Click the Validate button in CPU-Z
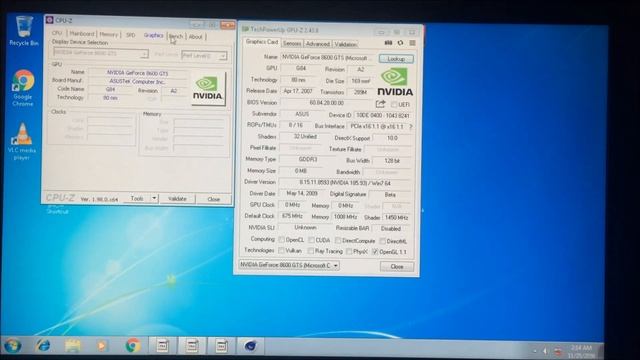 click(x=177, y=199)
